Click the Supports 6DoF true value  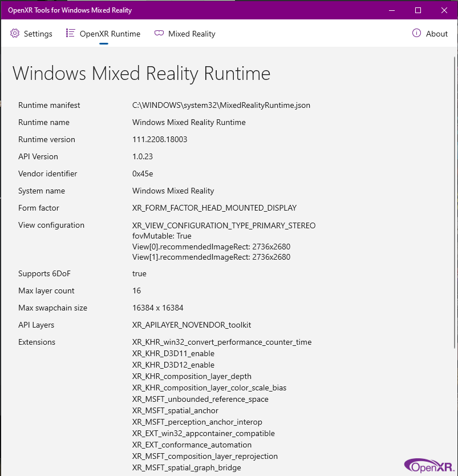pyautogui.click(x=139, y=273)
